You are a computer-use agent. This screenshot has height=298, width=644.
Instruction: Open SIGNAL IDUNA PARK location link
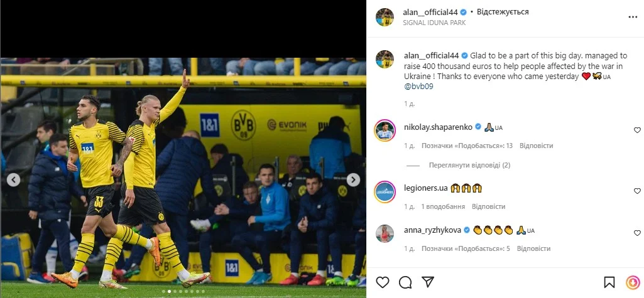(435, 23)
